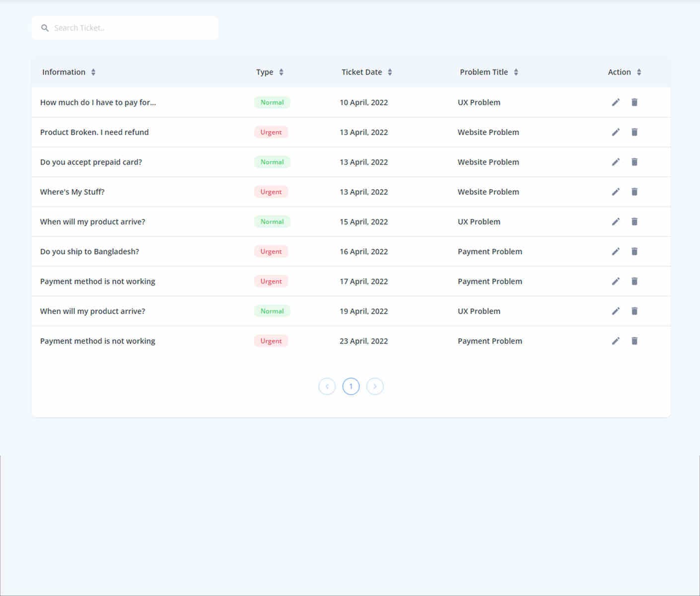Select the edit icon for 'Where's My Stuff?'
700x596 pixels.
[x=616, y=192]
